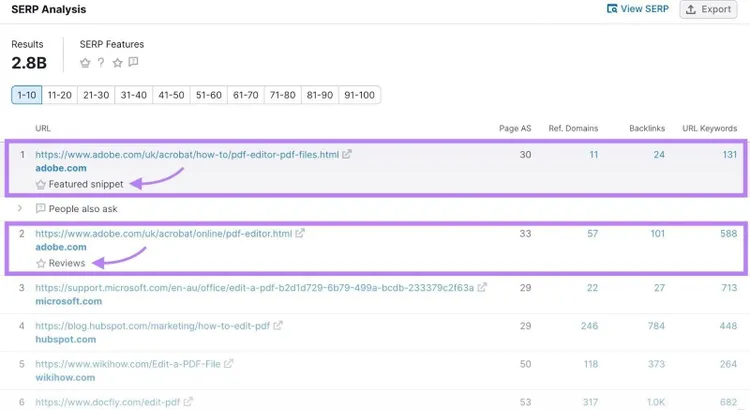
Task: Click Backlinks value 784 for hubspot
Action: tap(656, 326)
